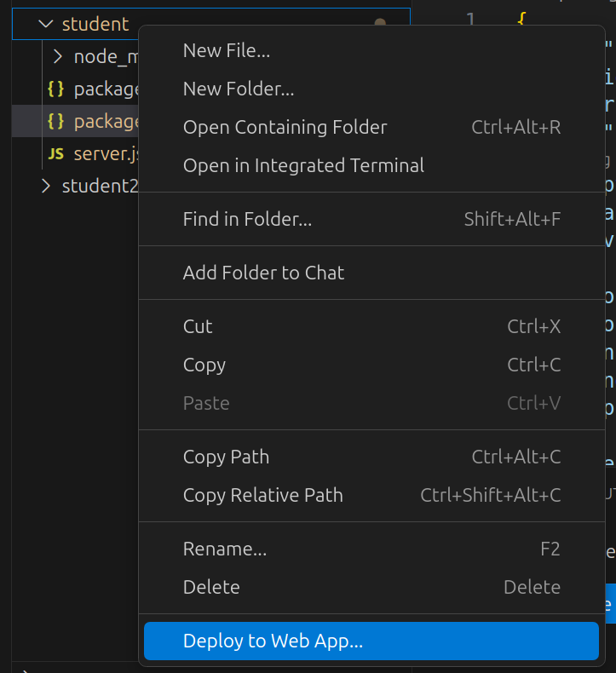Select Cut in the context menu
Screen dimensions: 616x673
click(198, 326)
